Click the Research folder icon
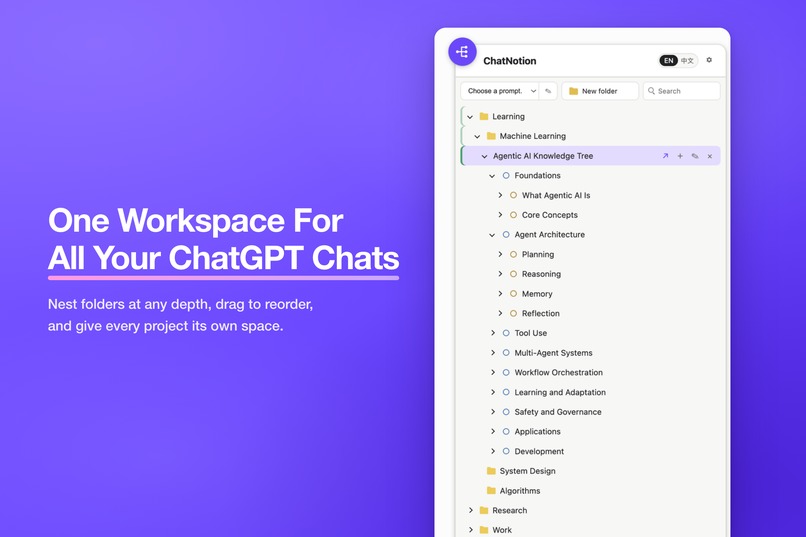806x537 pixels. [484, 510]
